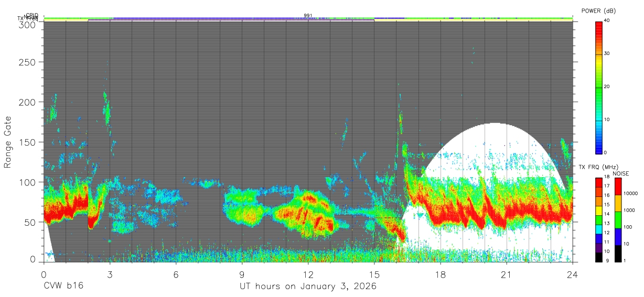Image resolution: width=644 pixels, height=297 pixels.
Task: Click the 'UT hours on January 3, 2026' title
Action: 308,287
